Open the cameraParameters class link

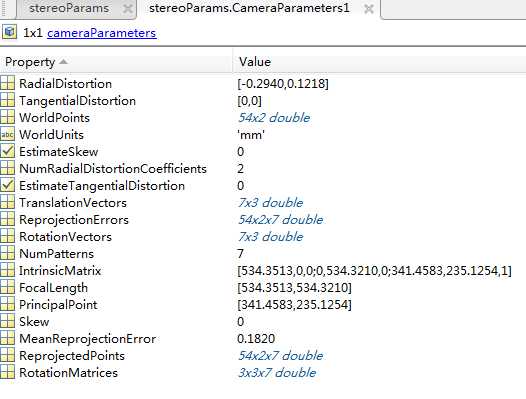click(x=102, y=33)
